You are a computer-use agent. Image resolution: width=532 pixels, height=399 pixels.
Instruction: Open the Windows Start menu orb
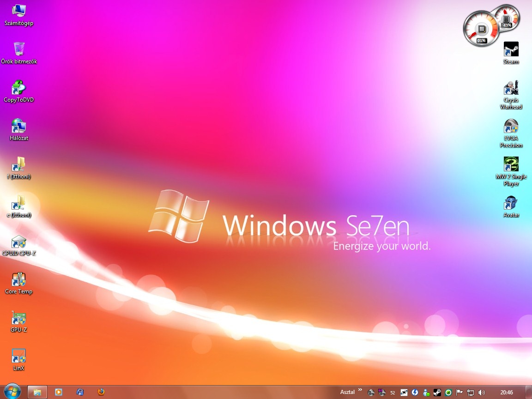12,392
